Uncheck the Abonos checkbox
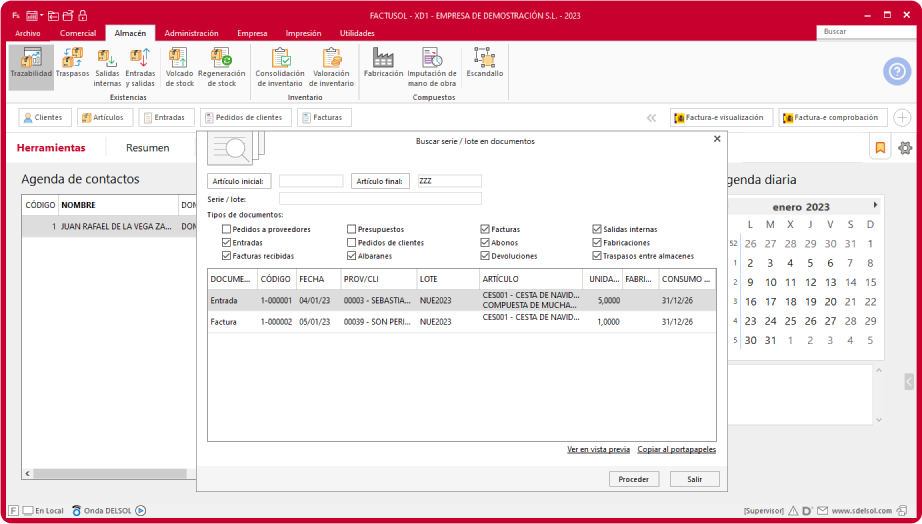This screenshot has height=524, width=922. [485, 242]
